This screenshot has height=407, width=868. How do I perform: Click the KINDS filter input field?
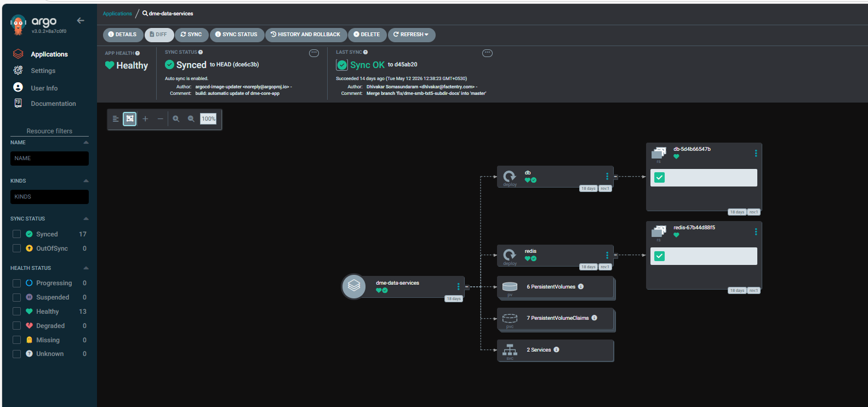[49, 197]
